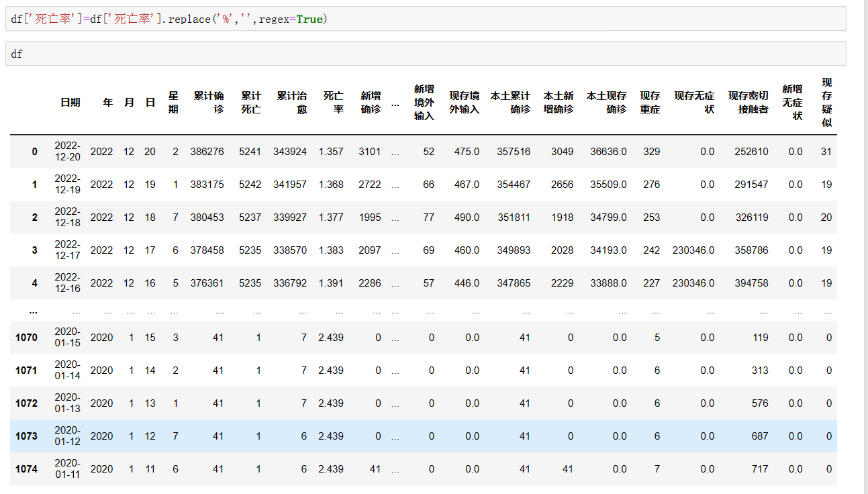Select the 累计治愈 column header

tap(292, 102)
